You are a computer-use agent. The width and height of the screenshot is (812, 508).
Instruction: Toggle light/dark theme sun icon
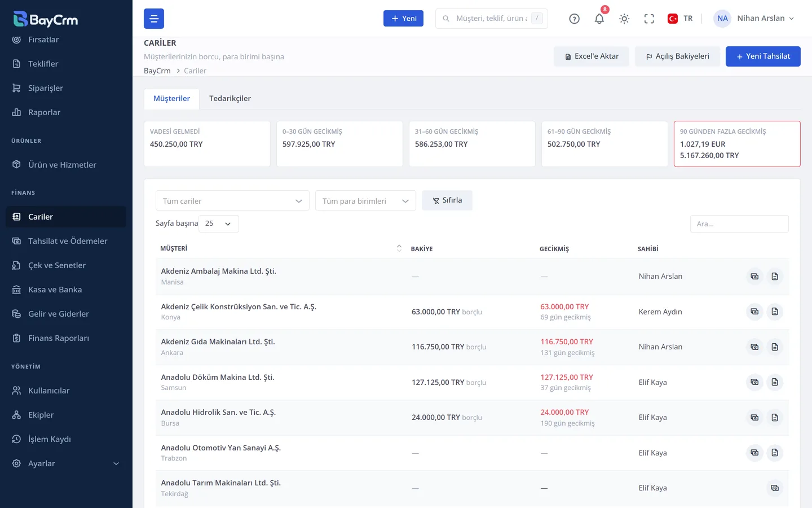tap(624, 19)
